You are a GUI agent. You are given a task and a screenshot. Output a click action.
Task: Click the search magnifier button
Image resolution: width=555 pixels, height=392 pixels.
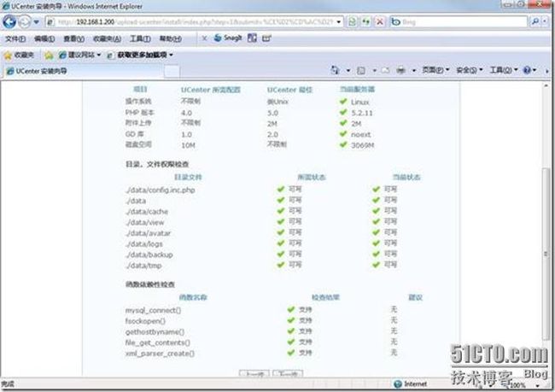point(535,22)
